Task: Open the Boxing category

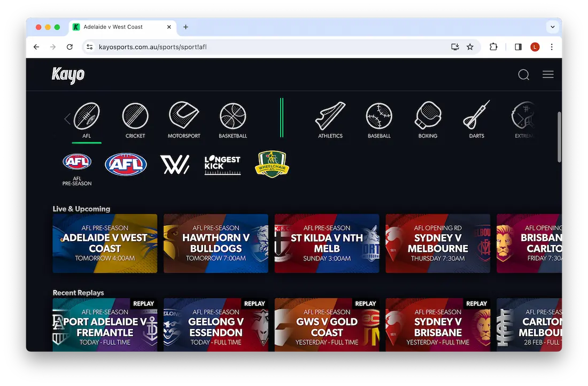Action: pos(428,120)
